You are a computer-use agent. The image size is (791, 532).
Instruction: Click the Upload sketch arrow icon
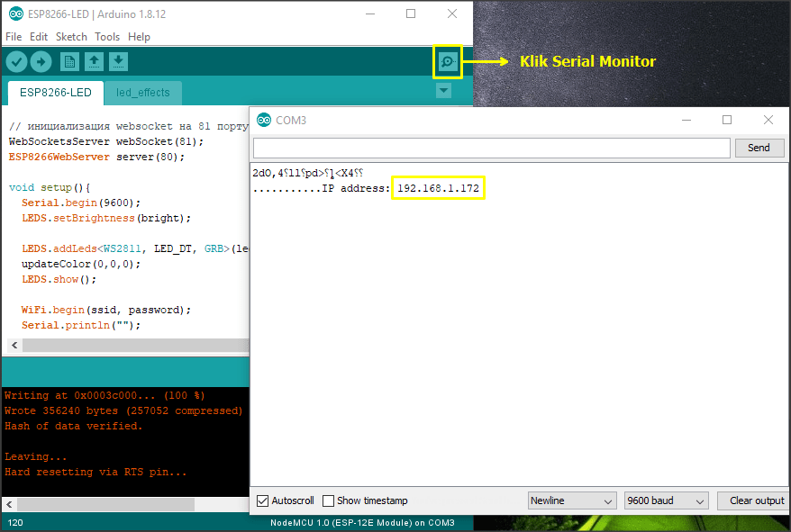pos(41,62)
